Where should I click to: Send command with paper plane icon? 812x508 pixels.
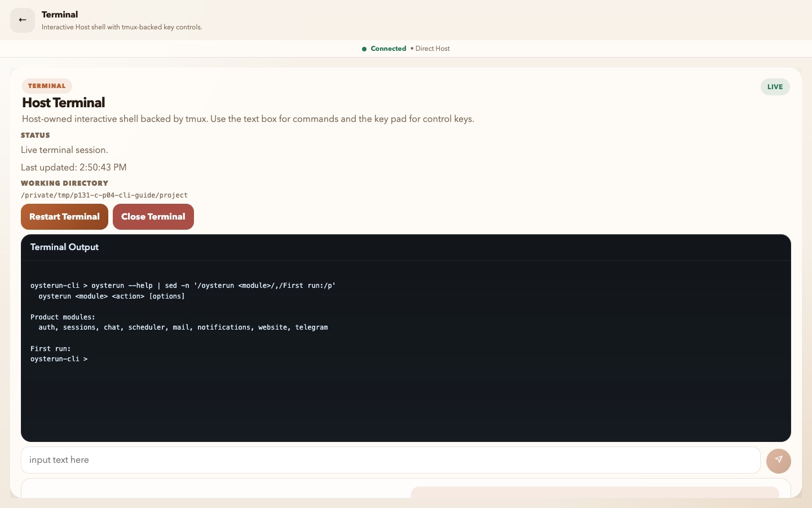point(778,460)
